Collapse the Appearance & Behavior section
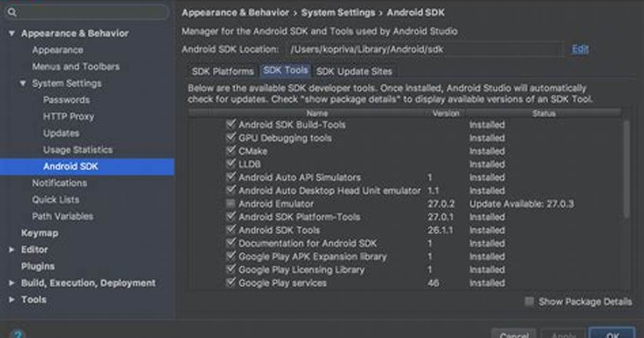 [x=12, y=33]
